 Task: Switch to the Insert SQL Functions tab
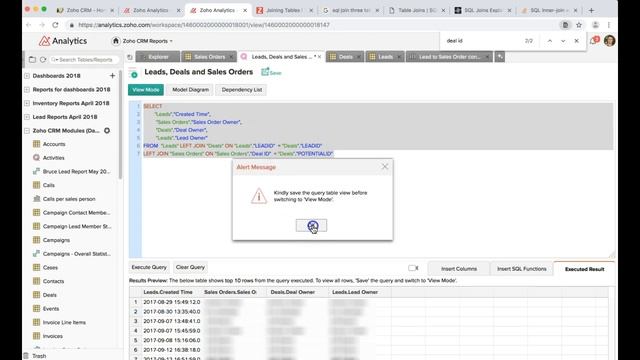coord(522,269)
